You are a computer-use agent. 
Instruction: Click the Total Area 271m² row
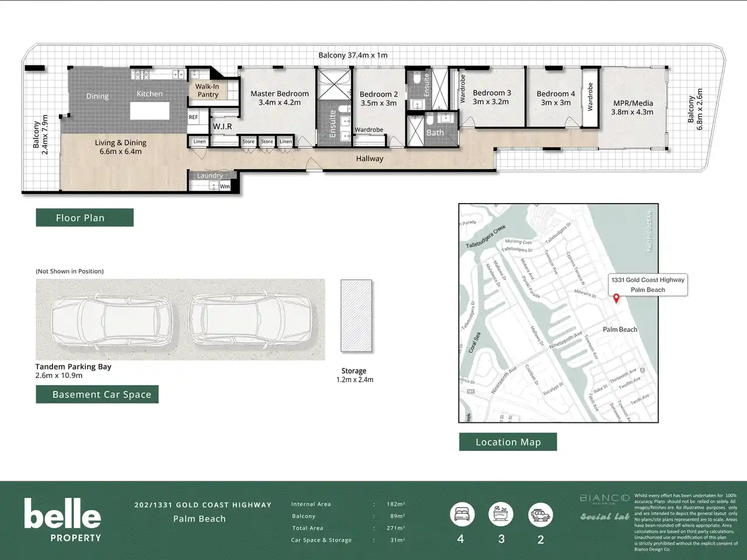coord(348,528)
